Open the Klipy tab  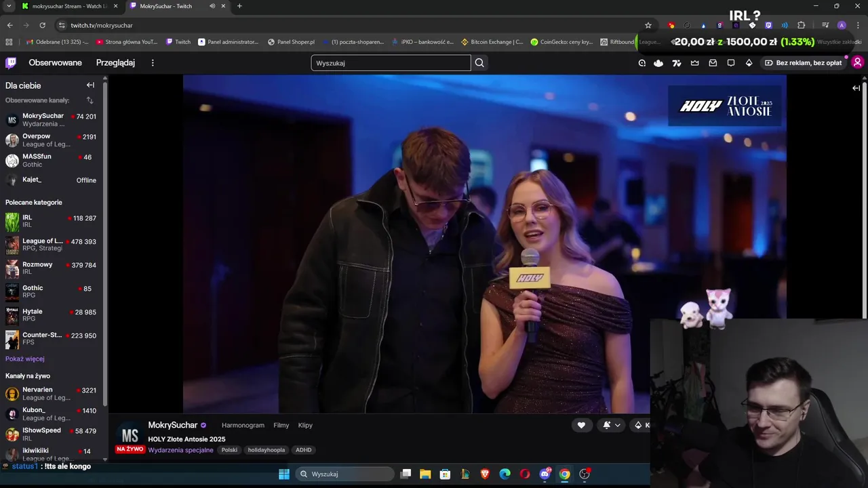pyautogui.click(x=305, y=426)
